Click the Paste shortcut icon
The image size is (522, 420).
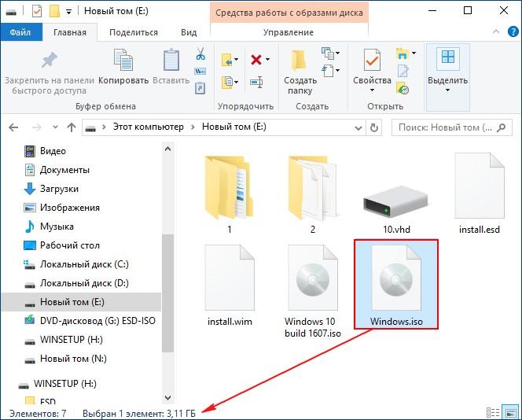[x=200, y=88]
